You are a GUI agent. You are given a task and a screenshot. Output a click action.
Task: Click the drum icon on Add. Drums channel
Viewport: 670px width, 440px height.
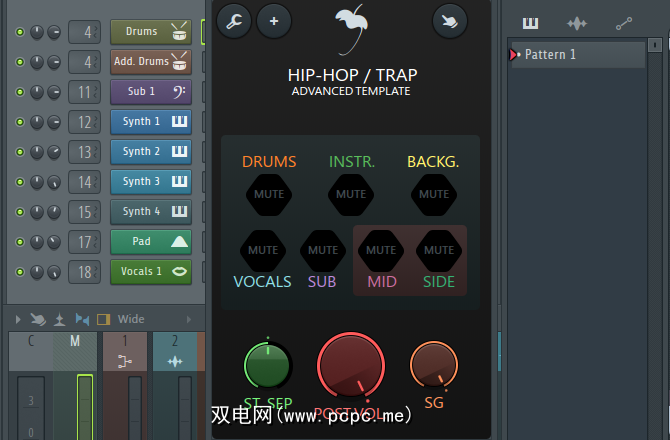coord(179,61)
